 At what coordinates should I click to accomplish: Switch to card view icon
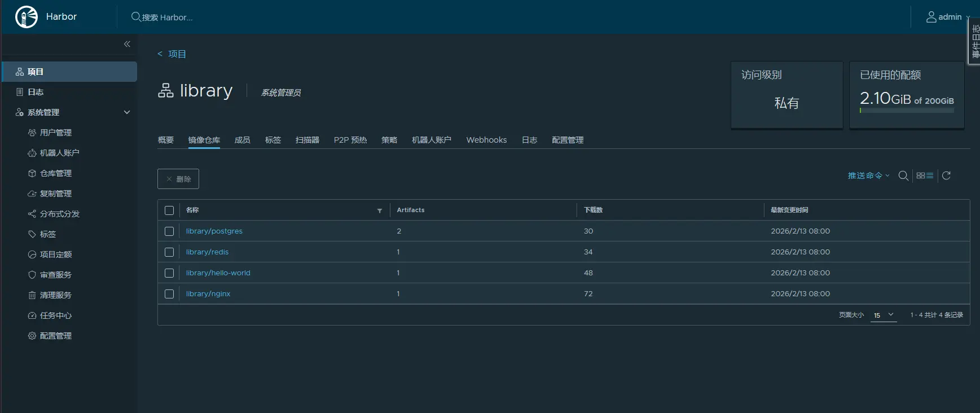pyautogui.click(x=921, y=175)
